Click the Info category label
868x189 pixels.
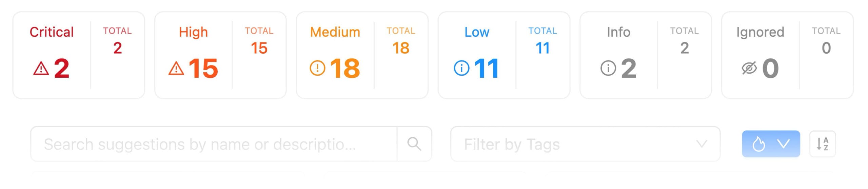[618, 32]
